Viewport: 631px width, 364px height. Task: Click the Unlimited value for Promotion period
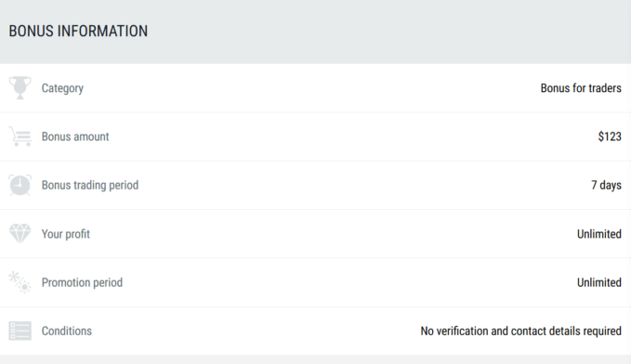click(599, 282)
